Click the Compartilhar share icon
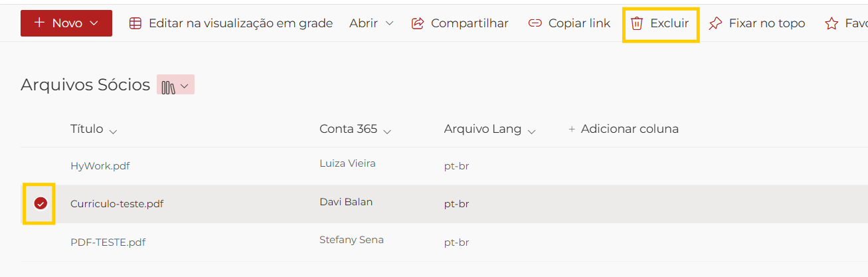The height and width of the screenshot is (277, 868). pyautogui.click(x=418, y=23)
